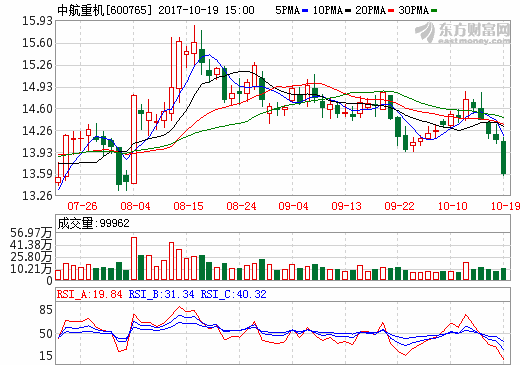
Task: Click the 成交量:99962 volume label
Action: tap(93, 223)
